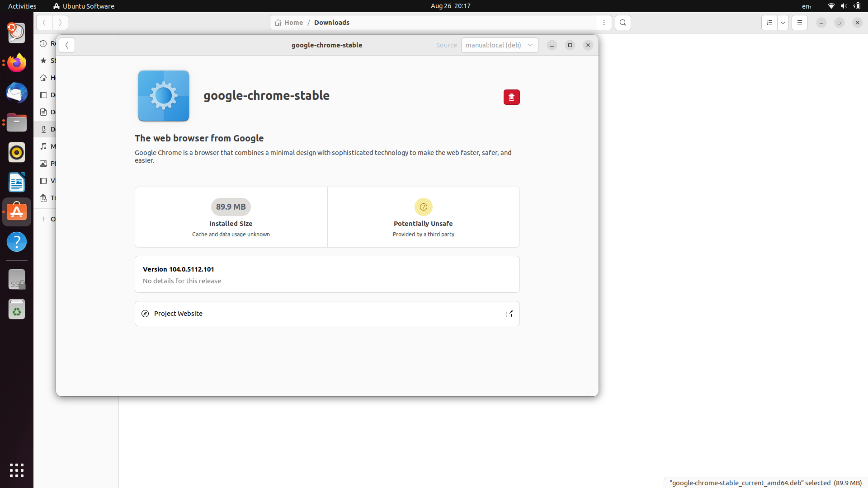Click the SSD drive dock icon

17,279
